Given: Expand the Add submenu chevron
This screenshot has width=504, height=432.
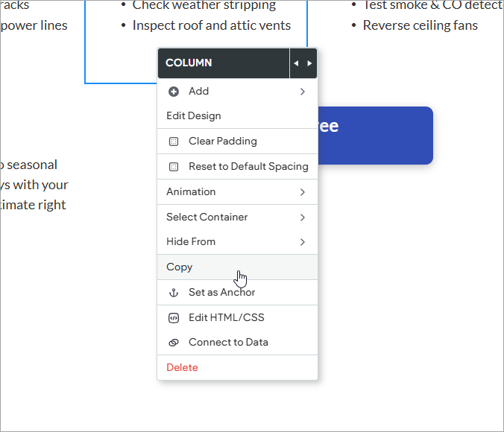Looking at the screenshot, I should pos(303,92).
